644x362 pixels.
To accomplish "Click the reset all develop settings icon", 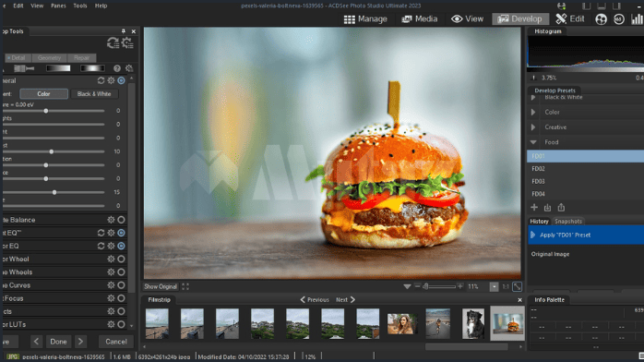I will coord(113,42).
